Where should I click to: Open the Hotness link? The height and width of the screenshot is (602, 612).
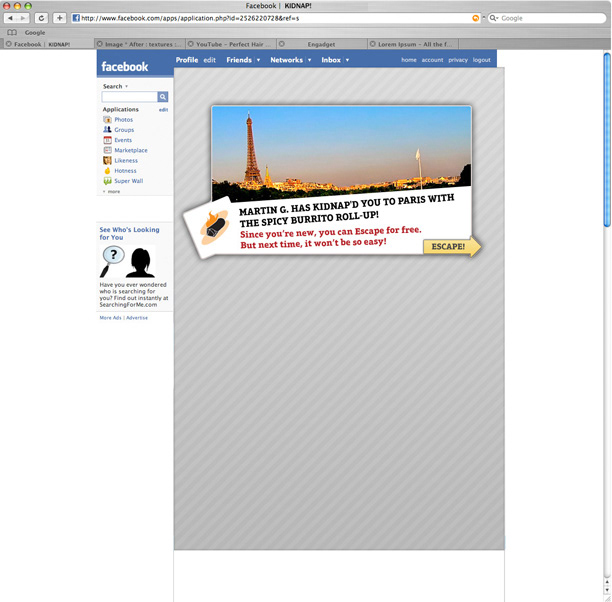click(125, 171)
